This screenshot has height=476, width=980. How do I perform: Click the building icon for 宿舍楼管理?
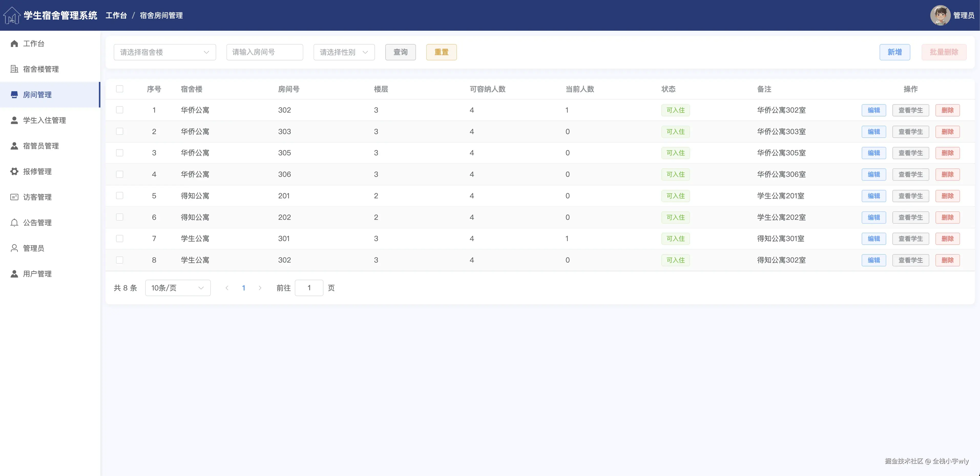tap(14, 69)
